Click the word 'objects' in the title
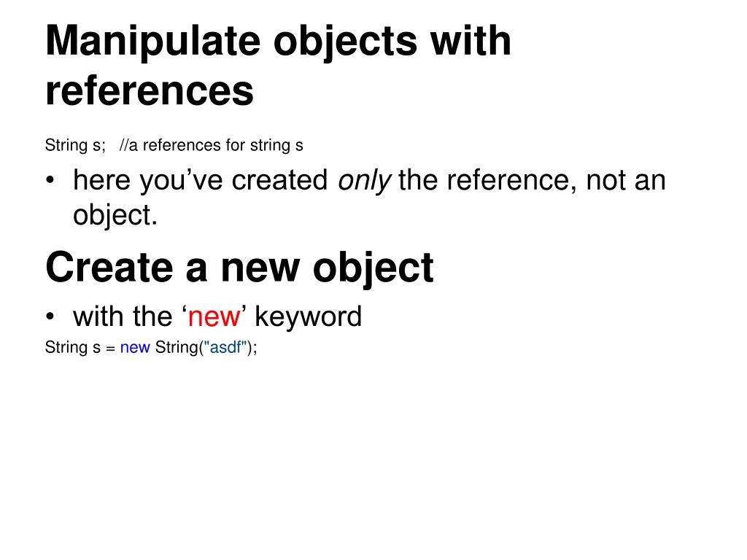The width and height of the screenshot is (747, 560). 345,43
